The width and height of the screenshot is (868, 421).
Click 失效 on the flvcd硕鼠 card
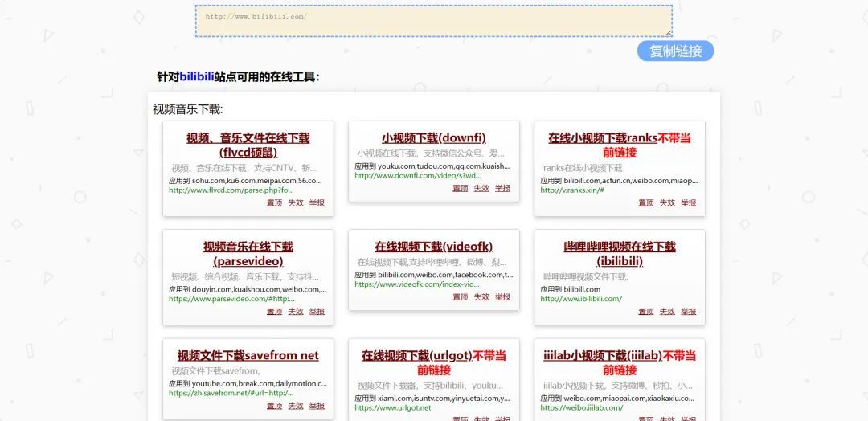click(296, 203)
